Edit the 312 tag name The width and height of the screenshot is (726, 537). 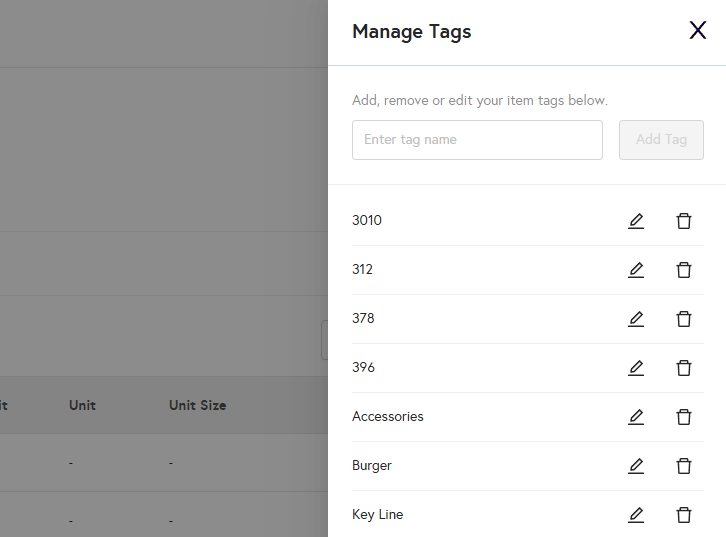pyautogui.click(x=636, y=270)
